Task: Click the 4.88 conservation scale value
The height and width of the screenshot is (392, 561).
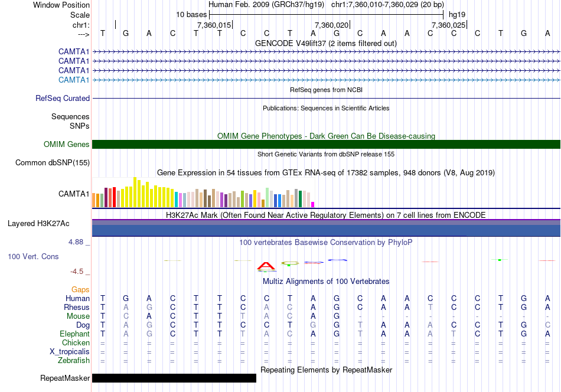Action: pyautogui.click(x=76, y=242)
